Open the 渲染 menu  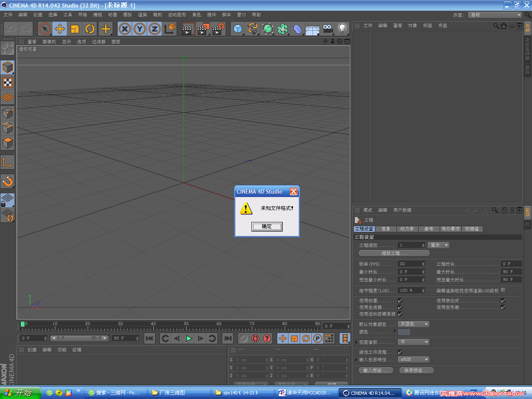point(143,15)
